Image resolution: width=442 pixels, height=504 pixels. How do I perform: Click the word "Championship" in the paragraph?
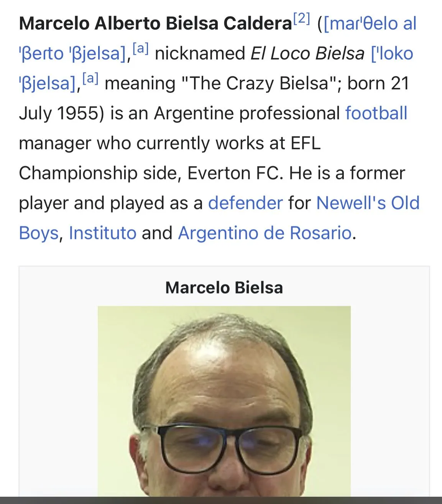[78, 173]
